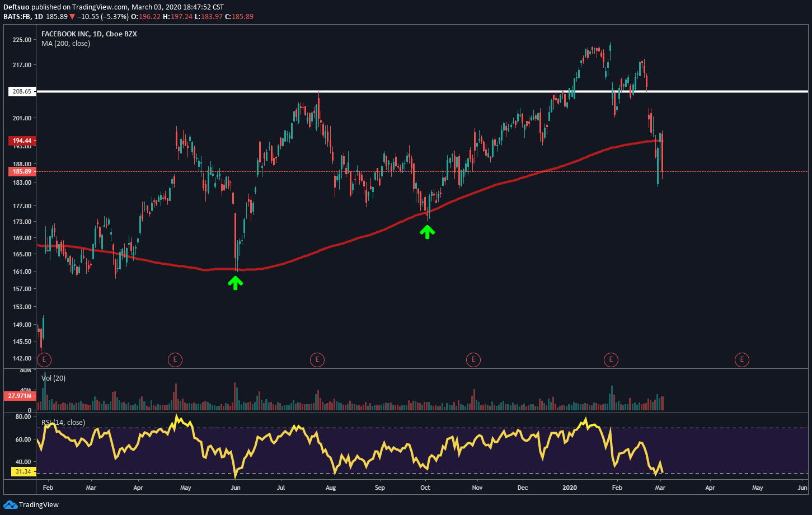
Task: Click the 161.00 price axis label
Action: (23, 271)
